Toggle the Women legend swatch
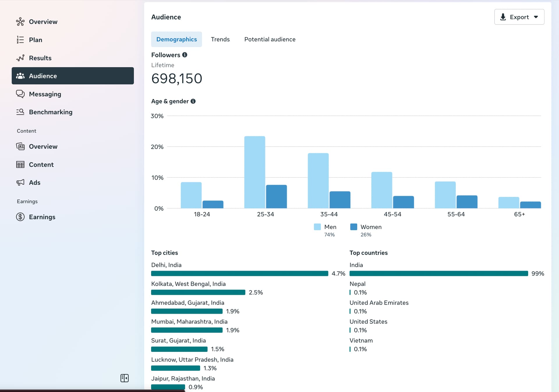 coord(353,227)
